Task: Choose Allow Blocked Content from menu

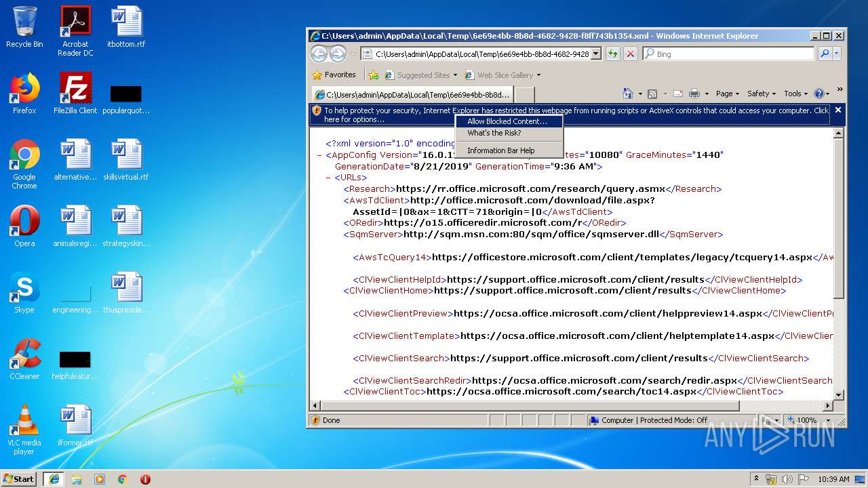Action: click(x=509, y=121)
